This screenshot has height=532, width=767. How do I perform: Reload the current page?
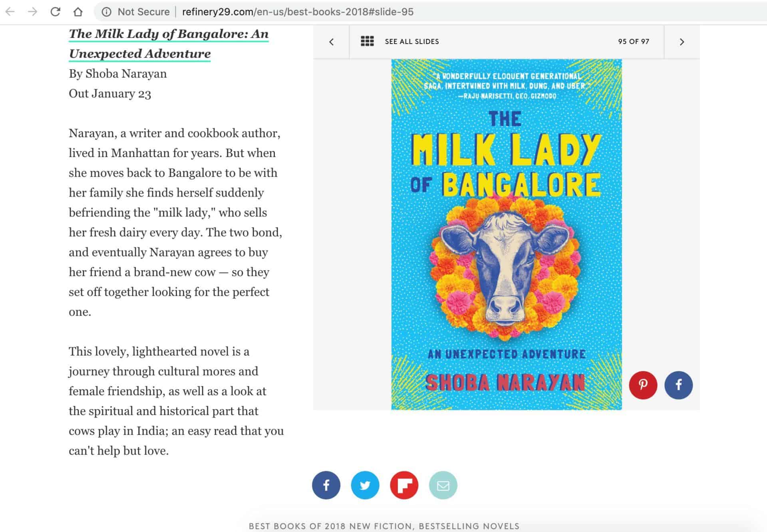(56, 12)
